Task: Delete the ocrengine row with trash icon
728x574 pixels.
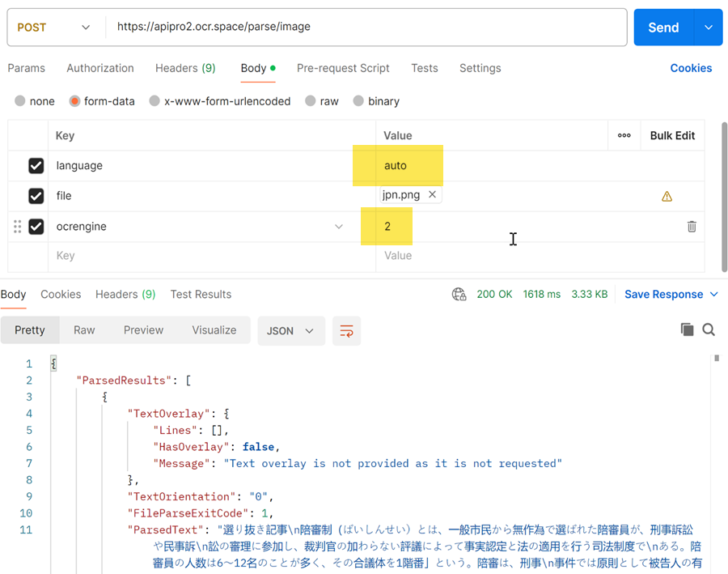Action: coord(692,227)
